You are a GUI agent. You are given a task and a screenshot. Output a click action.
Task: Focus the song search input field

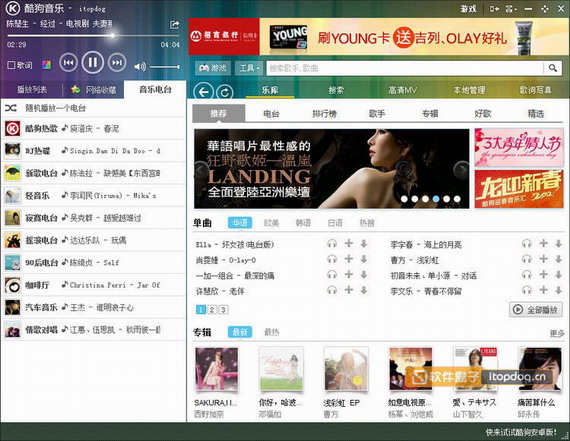coord(405,68)
